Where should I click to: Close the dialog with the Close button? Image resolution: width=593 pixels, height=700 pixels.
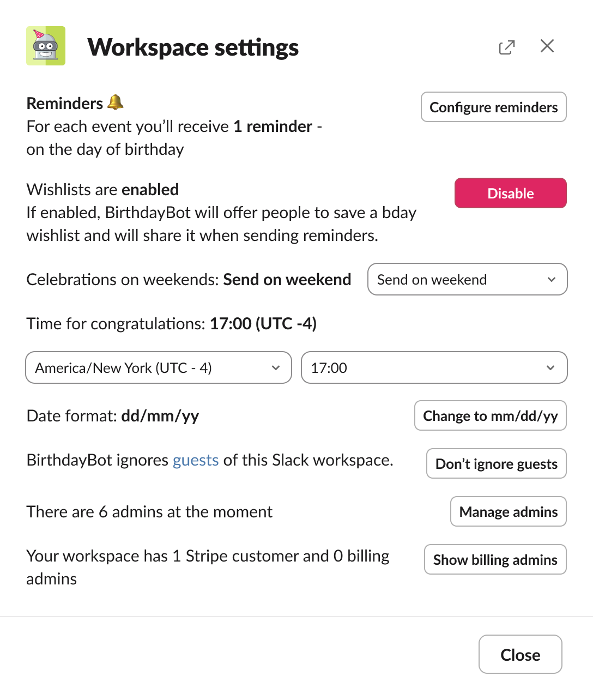[520, 654]
